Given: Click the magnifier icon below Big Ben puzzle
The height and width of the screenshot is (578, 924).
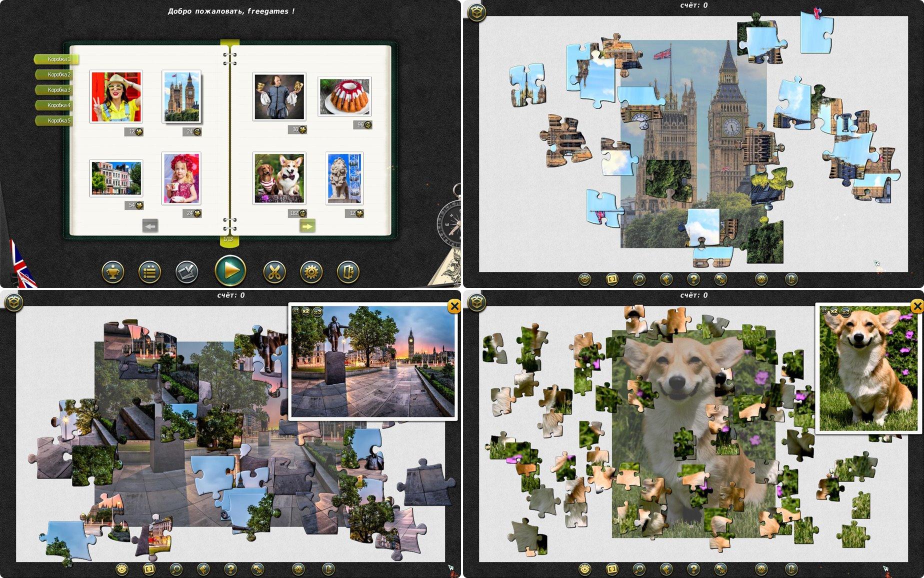Looking at the screenshot, I should 639,279.
